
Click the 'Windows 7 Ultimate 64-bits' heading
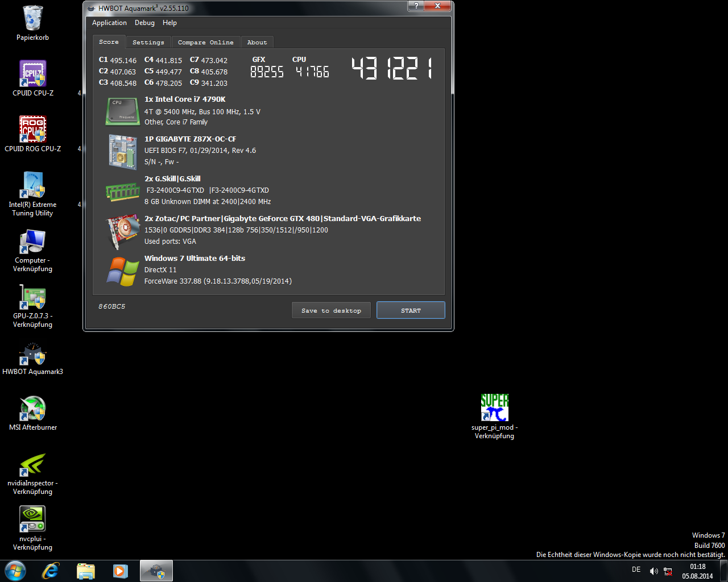click(x=195, y=258)
